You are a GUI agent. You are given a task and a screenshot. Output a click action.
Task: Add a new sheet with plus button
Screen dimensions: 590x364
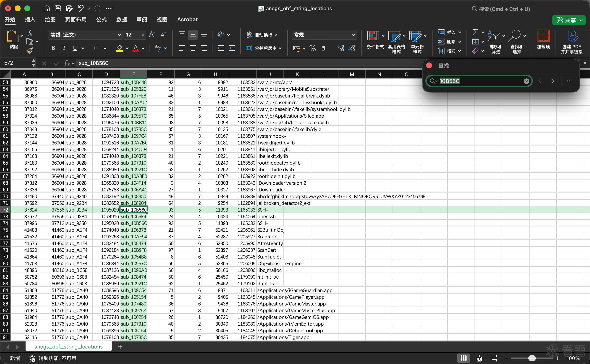tap(120, 347)
